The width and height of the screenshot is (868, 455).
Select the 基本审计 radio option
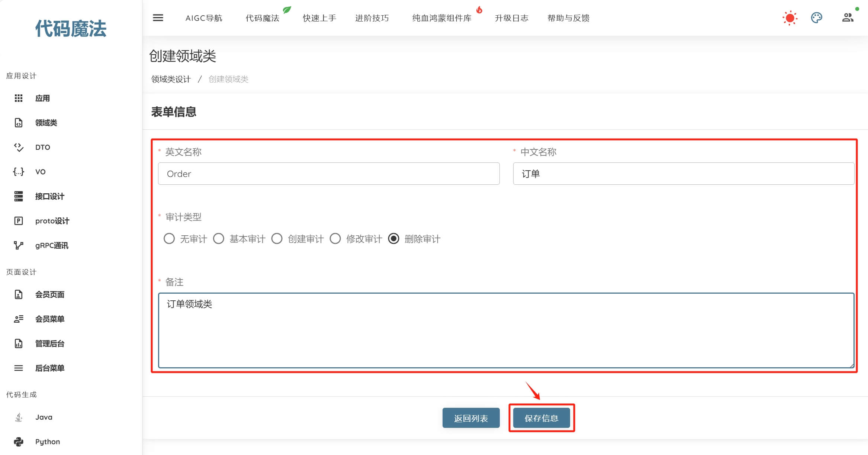[219, 239]
